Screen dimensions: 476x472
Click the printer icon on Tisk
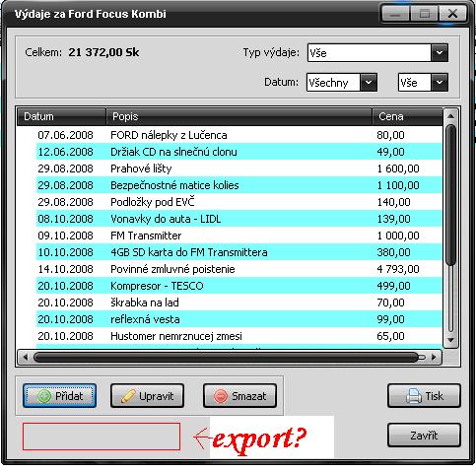click(414, 396)
